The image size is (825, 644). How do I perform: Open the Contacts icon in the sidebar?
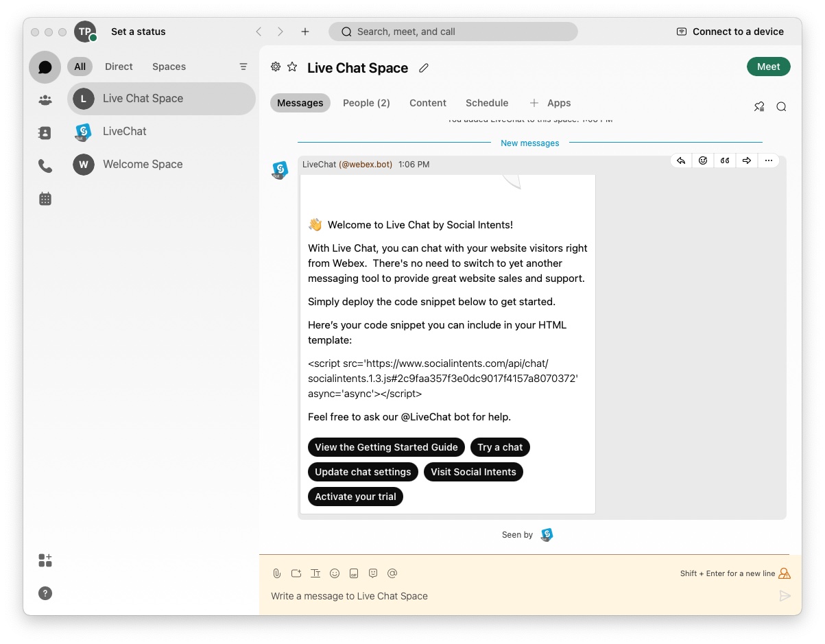pyautogui.click(x=45, y=133)
